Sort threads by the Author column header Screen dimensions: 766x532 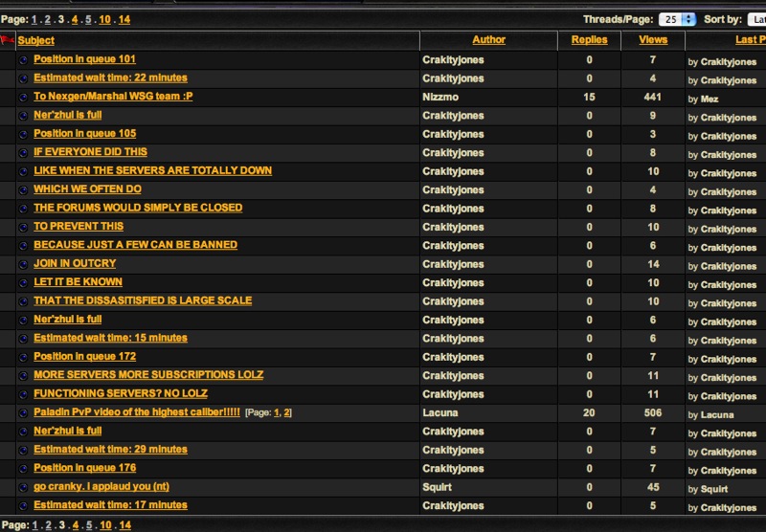pos(488,40)
